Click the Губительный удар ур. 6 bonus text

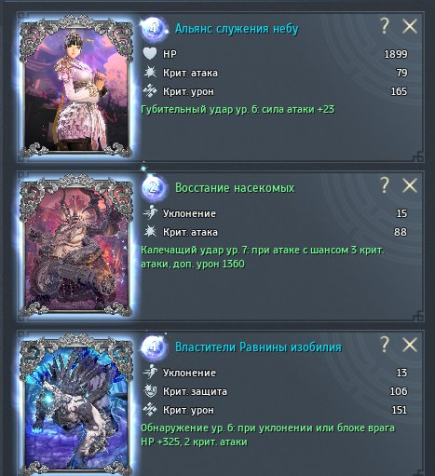238,109
